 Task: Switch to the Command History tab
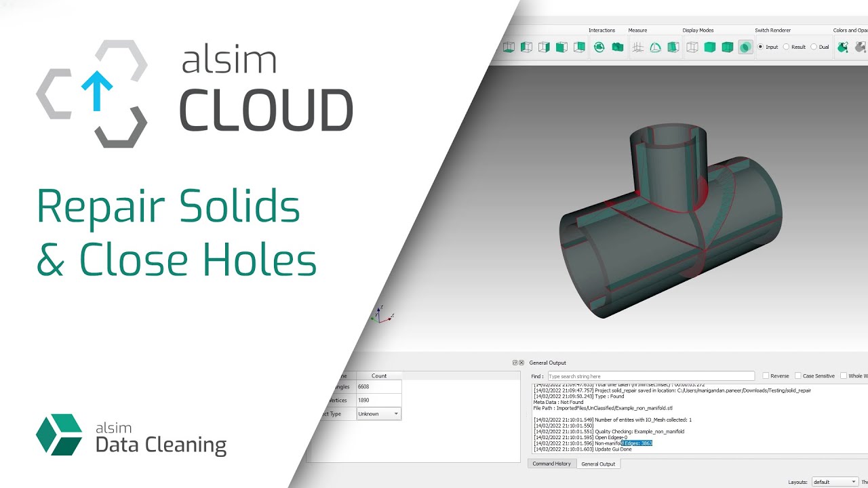coord(551,464)
